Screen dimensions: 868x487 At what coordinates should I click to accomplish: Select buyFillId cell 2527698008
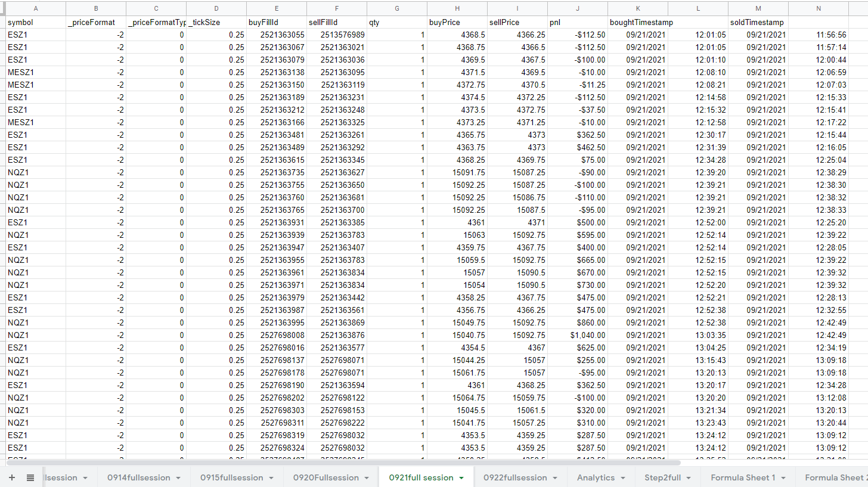(277, 335)
